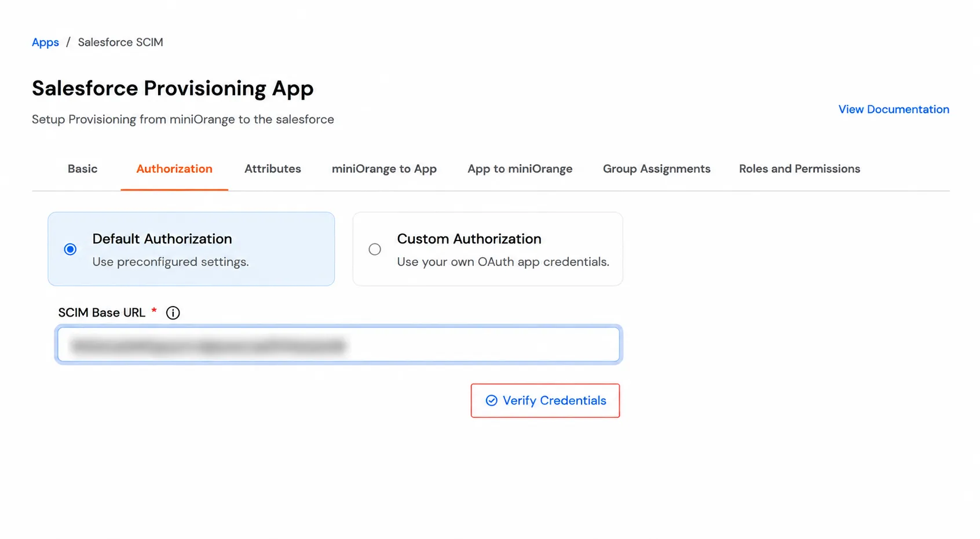Screen dimensions: 980x539
Task: Click the Salesforce SCIM breadcrumb text
Action: pos(120,42)
